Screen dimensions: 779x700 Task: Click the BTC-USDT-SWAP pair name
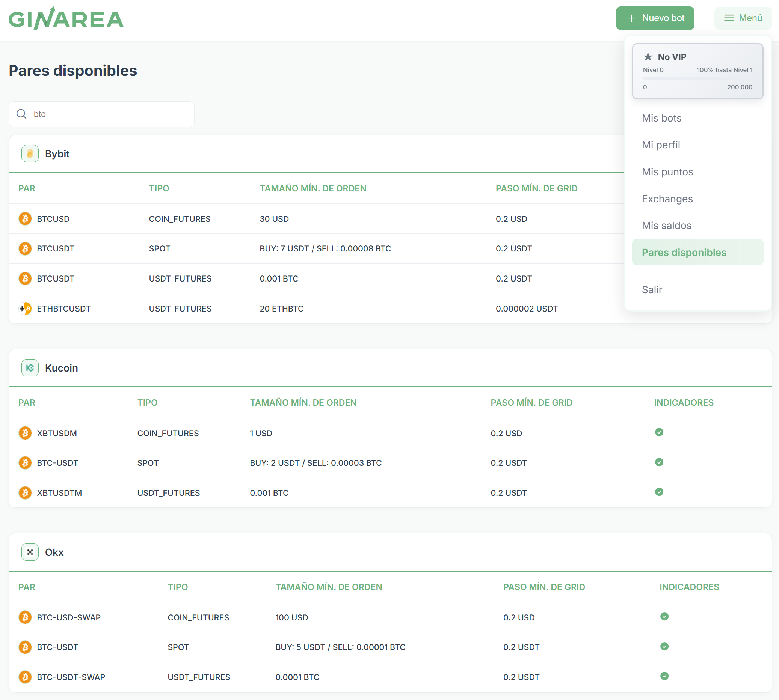coord(71,677)
